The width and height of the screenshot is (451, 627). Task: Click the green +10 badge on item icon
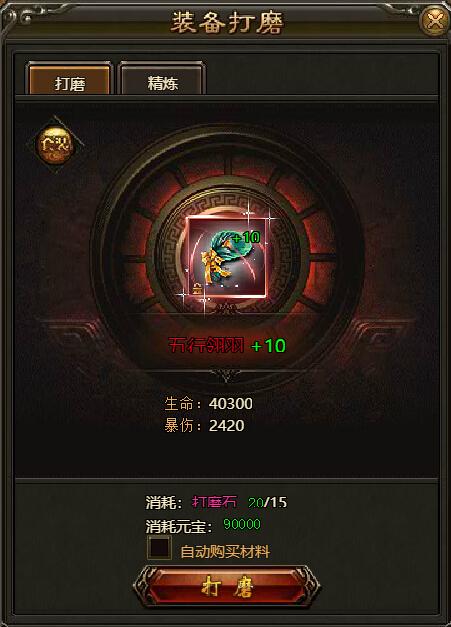pyautogui.click(x=246, y=237)
